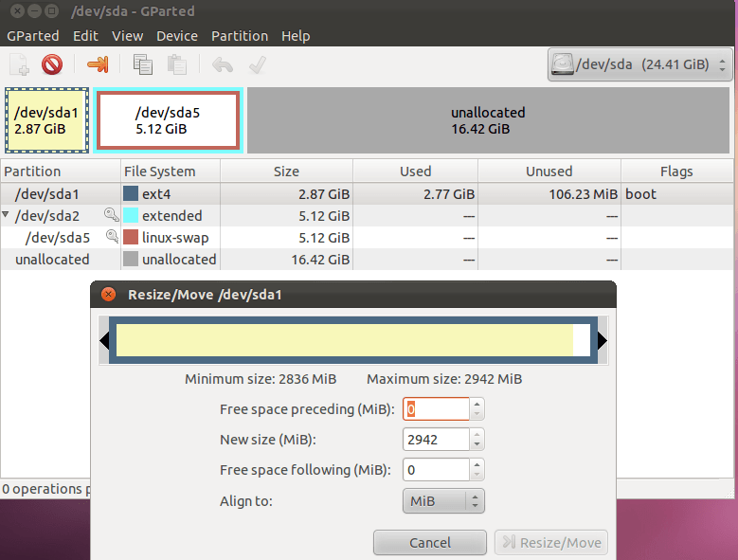
Task: Click the left resize handle arrow
Action: [x=104, y=340]
